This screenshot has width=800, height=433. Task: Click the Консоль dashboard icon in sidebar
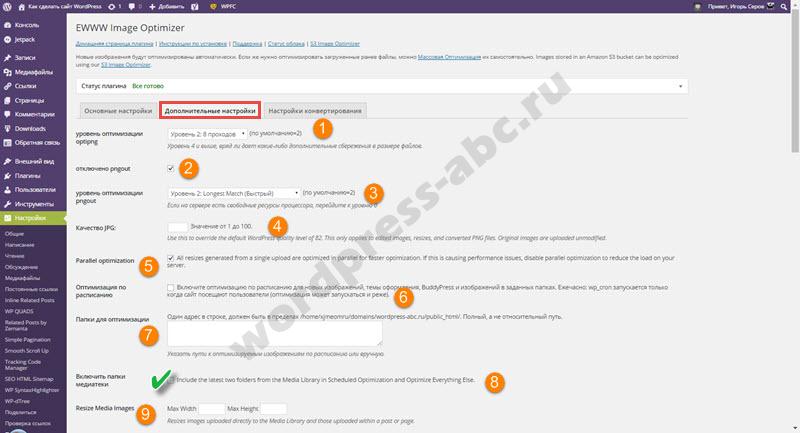coord(8,25)
